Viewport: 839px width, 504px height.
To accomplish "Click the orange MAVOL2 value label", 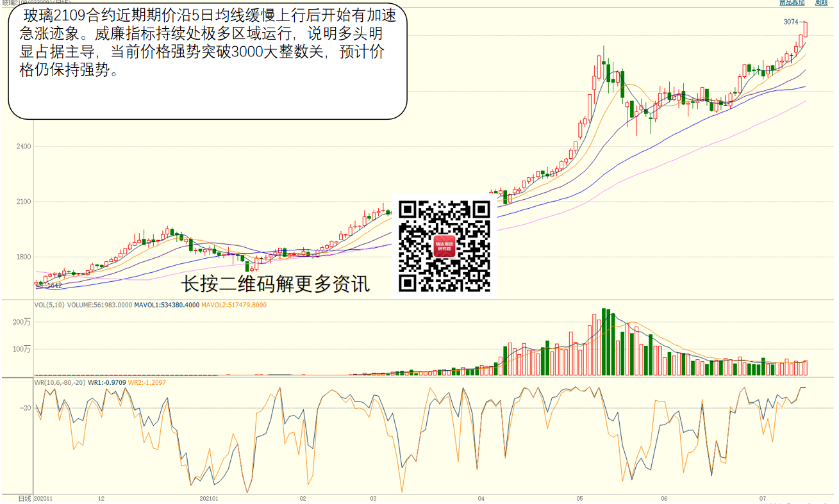I will 234,305.
